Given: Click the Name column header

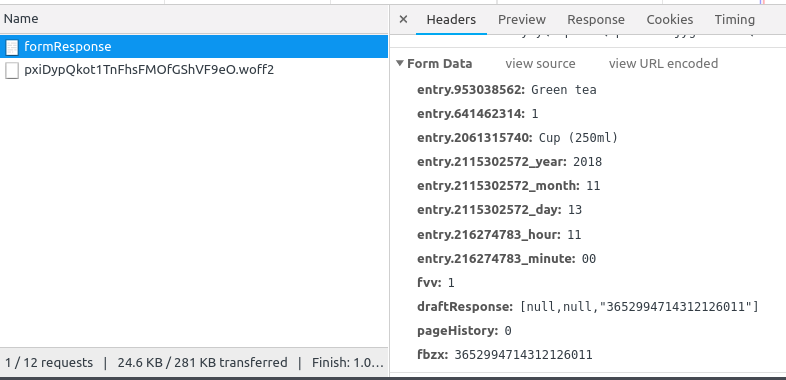Looking at the screenshot, I should [194, 19].
